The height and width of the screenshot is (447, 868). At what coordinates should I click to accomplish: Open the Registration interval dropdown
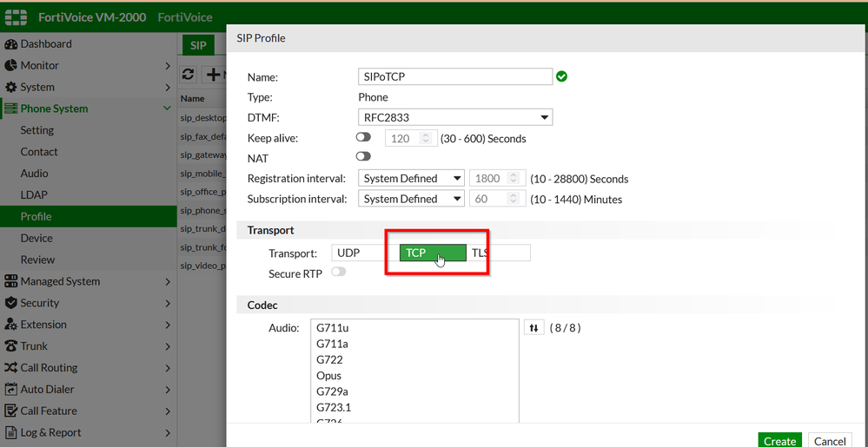[411, 179]
